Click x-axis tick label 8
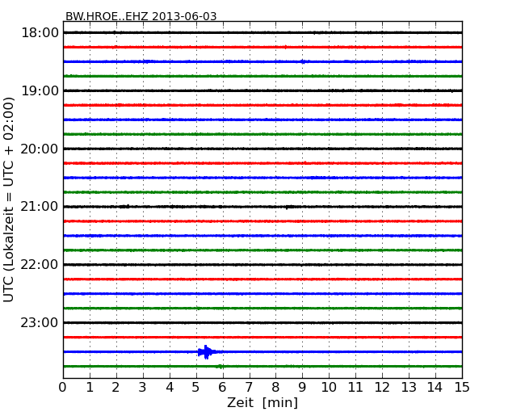This screenshot has height=420, width=525. point(275,387)
